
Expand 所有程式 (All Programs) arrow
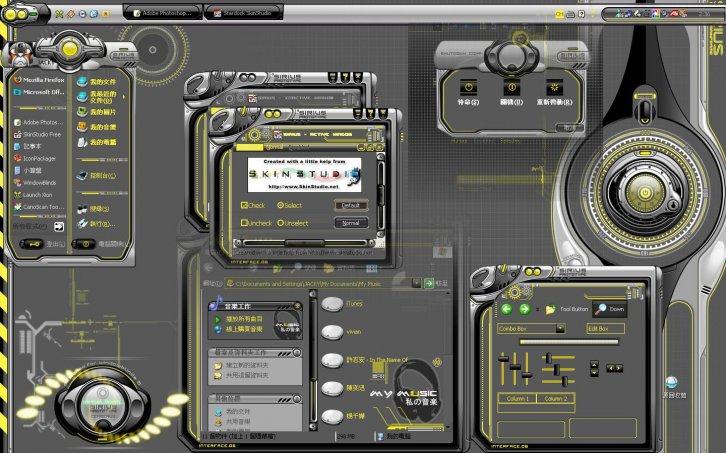point(59,226)
